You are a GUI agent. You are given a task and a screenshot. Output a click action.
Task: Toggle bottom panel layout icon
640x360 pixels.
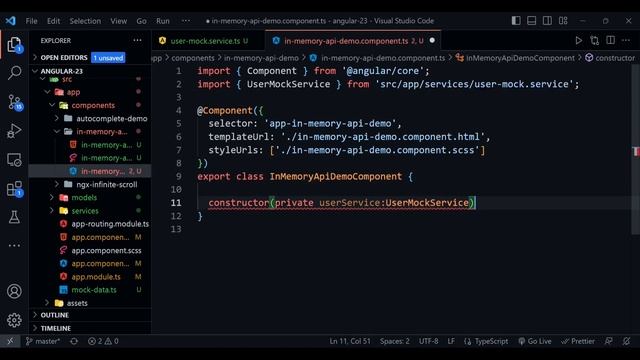(531, 21)
